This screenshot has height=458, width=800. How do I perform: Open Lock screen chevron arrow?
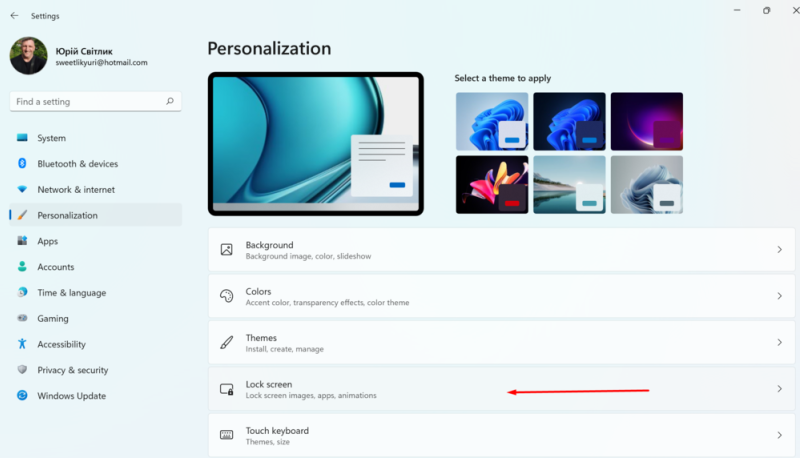tap(779, 389)
